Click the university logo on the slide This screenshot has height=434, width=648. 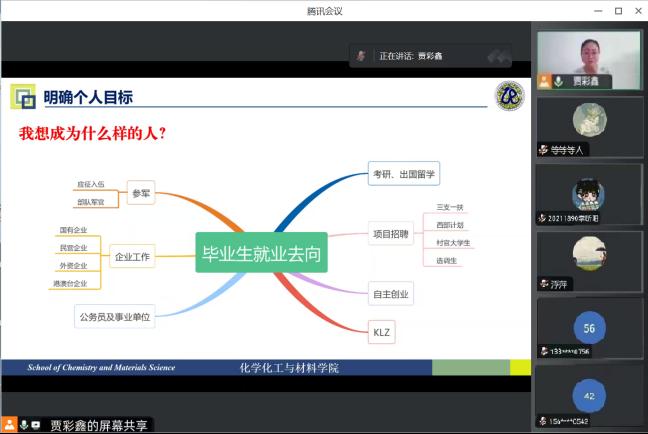tap(510, 97)
